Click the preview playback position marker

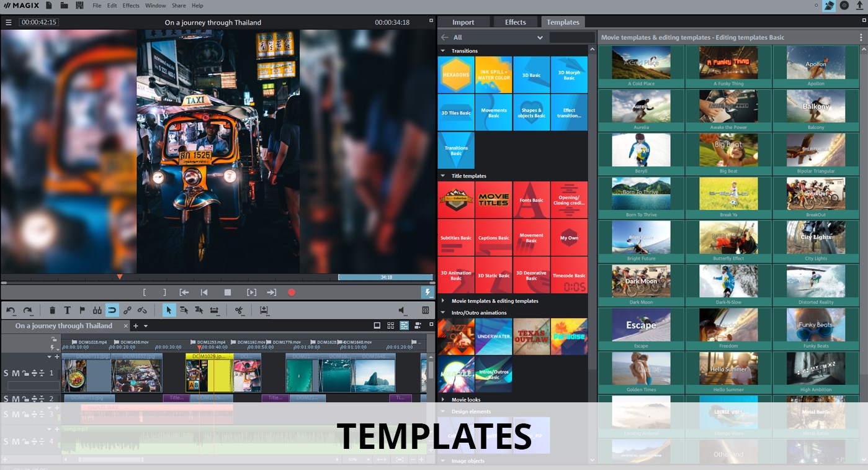click(120, 277)
